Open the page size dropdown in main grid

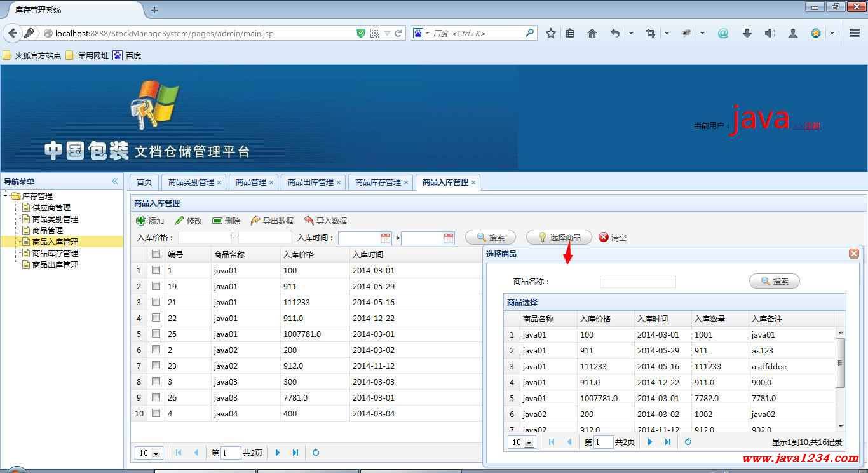click(x=156, y=453)
